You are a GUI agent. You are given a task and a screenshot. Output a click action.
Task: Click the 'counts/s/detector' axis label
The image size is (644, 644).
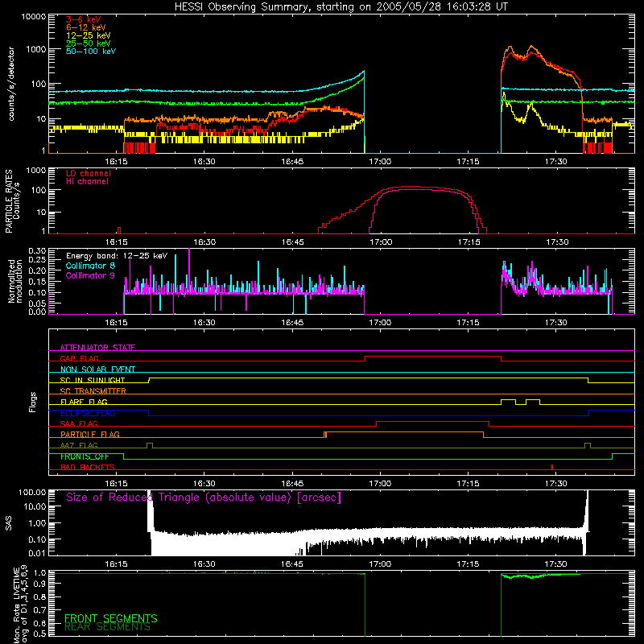11,84
